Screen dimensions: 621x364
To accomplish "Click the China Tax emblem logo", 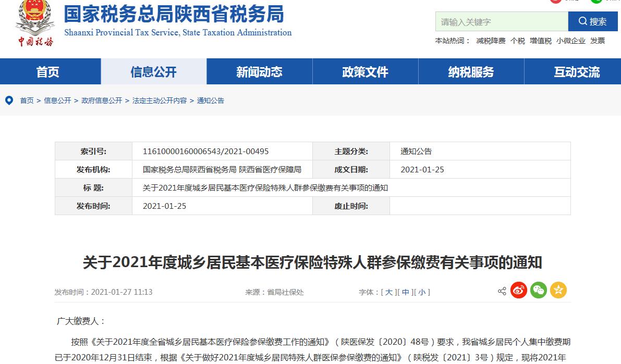I will point(35,23).
